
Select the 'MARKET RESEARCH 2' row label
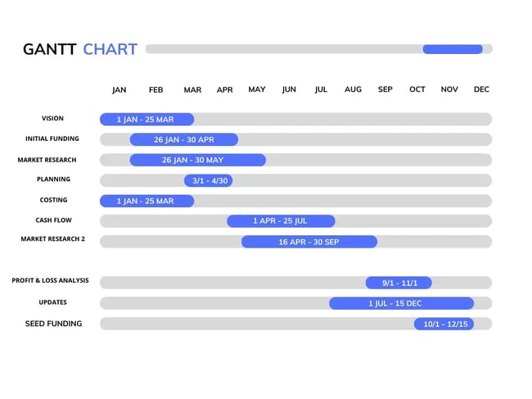52,239
